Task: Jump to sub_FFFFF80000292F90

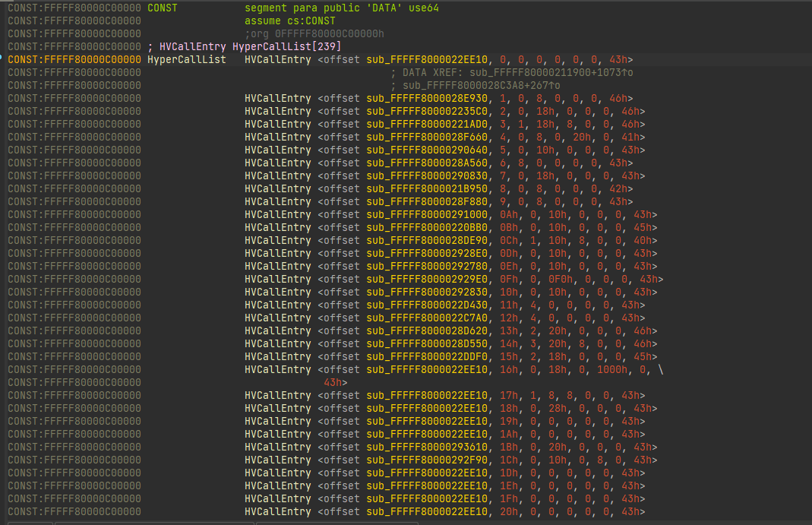Action: pyautogui.click(x=427, y=460)
